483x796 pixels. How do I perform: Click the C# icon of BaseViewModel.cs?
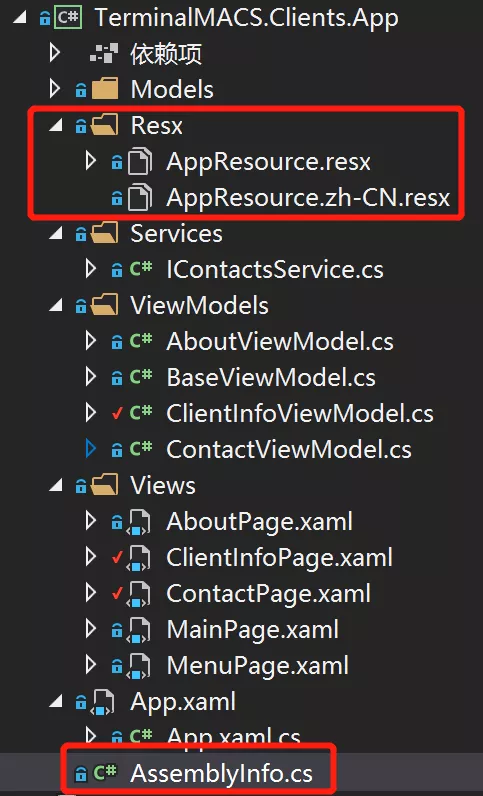(x=141, y=377)
